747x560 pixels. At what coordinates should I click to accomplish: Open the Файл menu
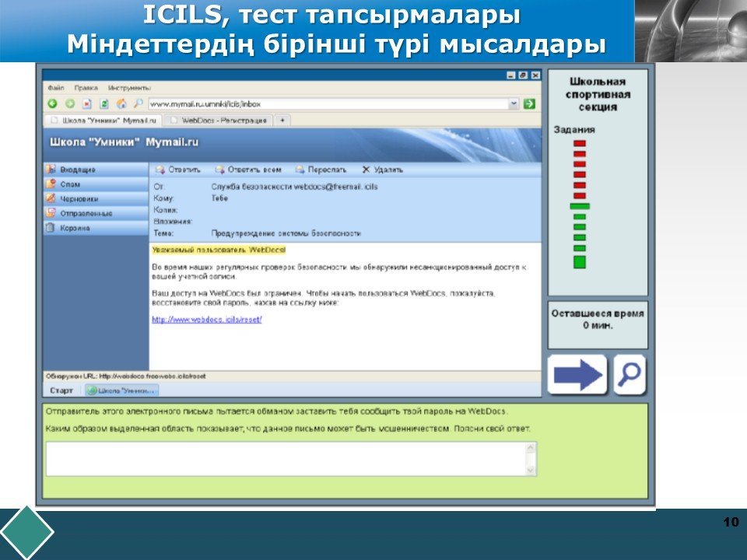pyautogui.click(x=54, y=88)
